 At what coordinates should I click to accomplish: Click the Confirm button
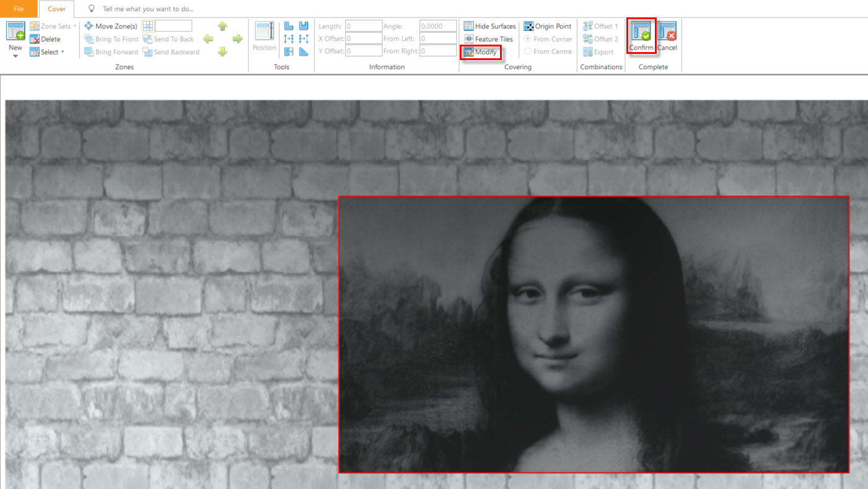[641, 36]
